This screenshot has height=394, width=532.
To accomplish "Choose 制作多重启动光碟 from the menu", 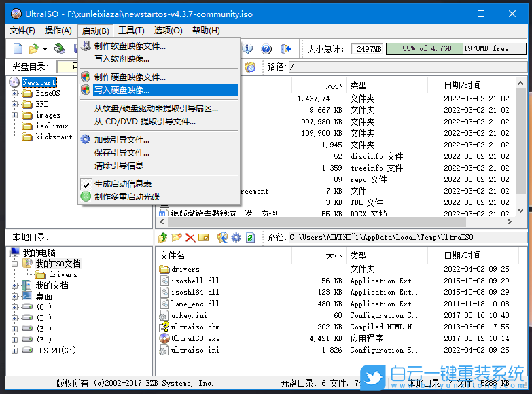I will click(127, 197).
